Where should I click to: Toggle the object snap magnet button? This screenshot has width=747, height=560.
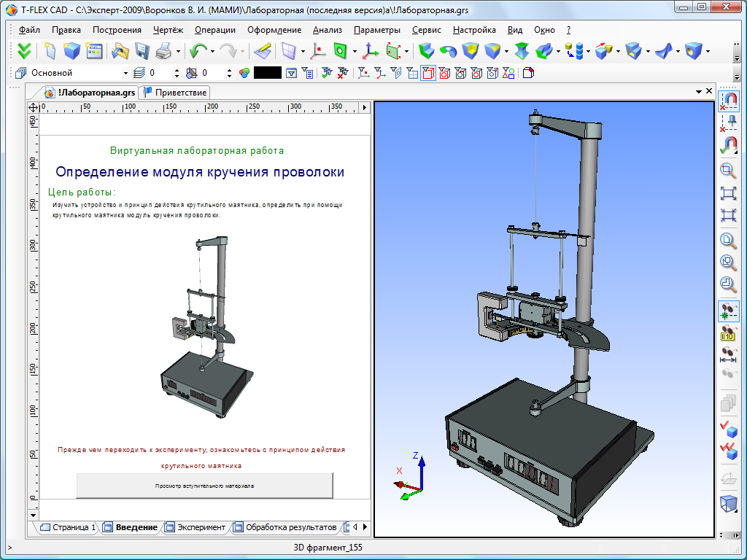click(728, 100)
